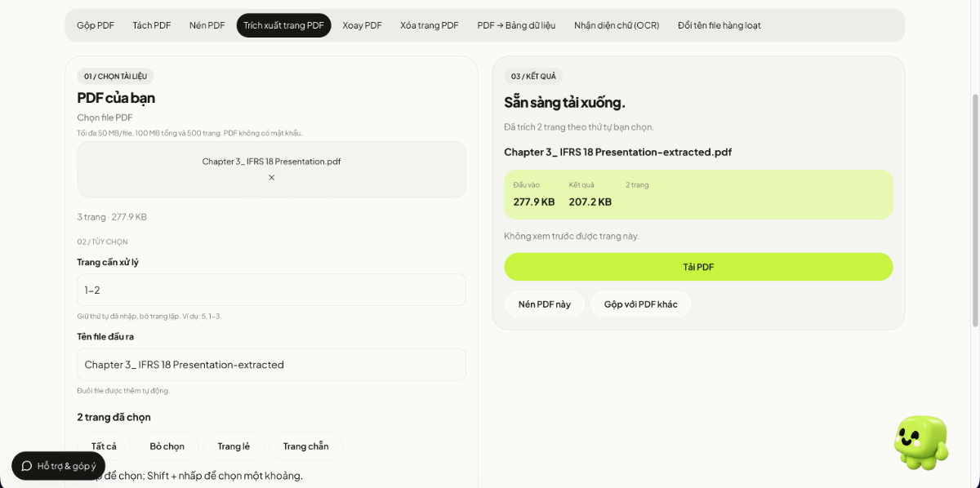Select odd pages with Trang lẻ
This screenshot has width=980, height=488.
pos(234,446)
